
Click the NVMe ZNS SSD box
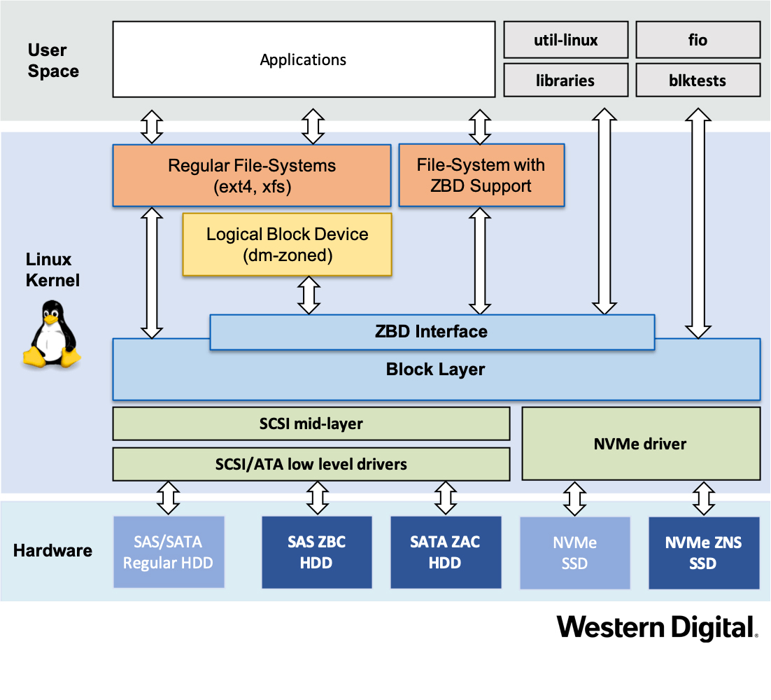(x=704, y=552)
